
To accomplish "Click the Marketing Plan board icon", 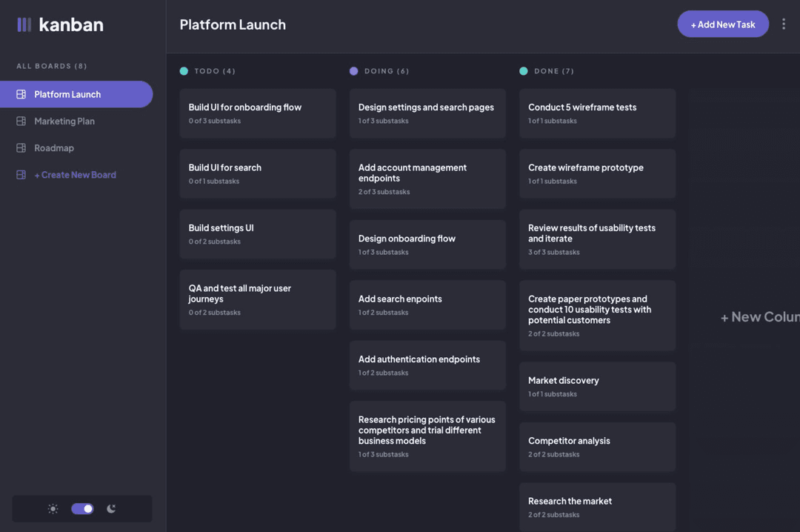I will [x=21, y=121].
